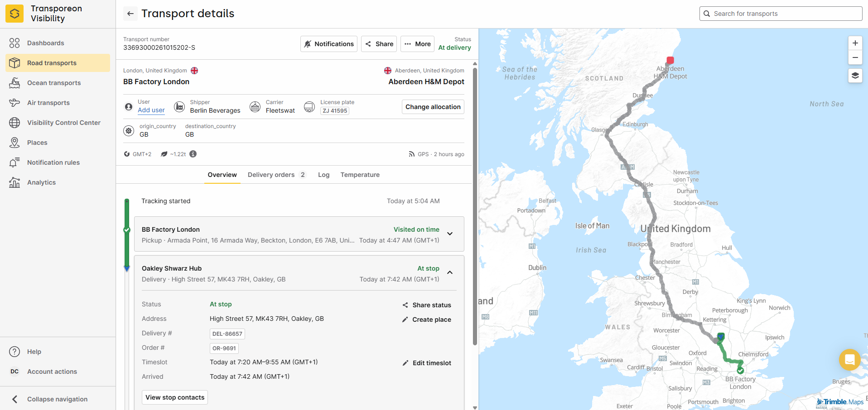This screenshot has width=868, height=410.
Task: Open Ocean transports in the navigation
Action: [x=58, y=83]
